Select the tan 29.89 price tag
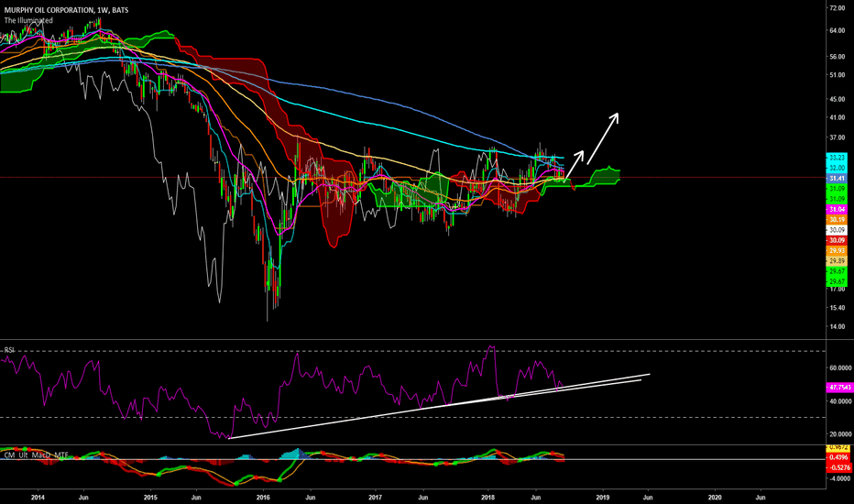Image resolution: width=854 pixels, height=504 pixels. point(837,261)
